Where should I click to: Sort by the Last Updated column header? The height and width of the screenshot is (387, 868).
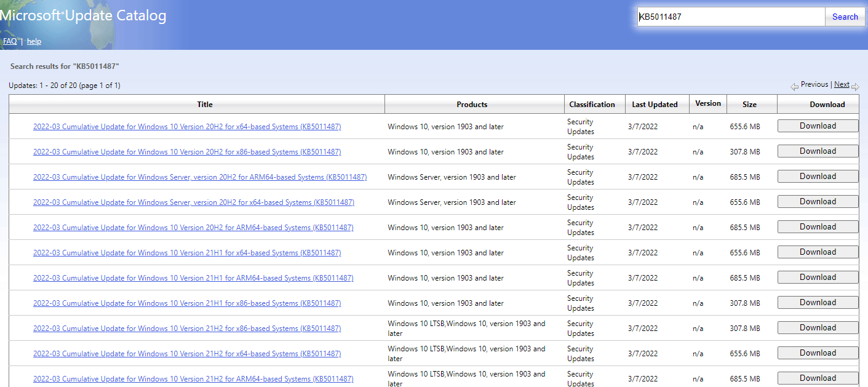click(x=657, y=104)
